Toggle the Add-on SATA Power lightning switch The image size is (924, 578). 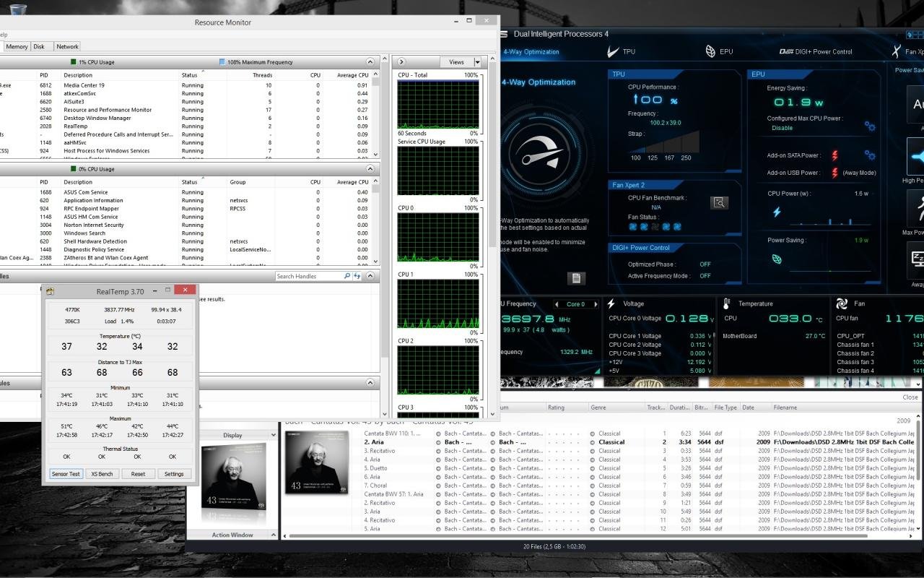(x=835, y=155)
